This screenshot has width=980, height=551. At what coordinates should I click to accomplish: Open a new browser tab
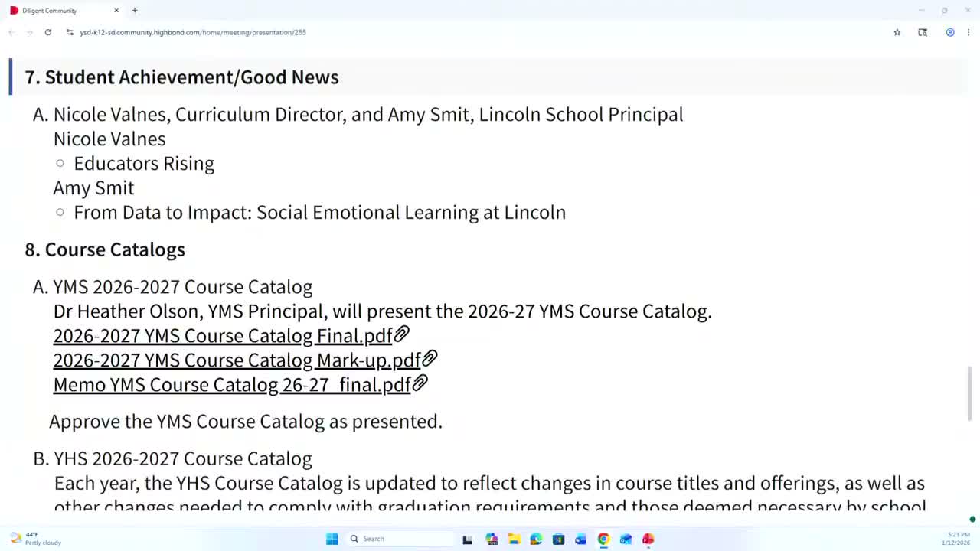[x=135, y=11]
